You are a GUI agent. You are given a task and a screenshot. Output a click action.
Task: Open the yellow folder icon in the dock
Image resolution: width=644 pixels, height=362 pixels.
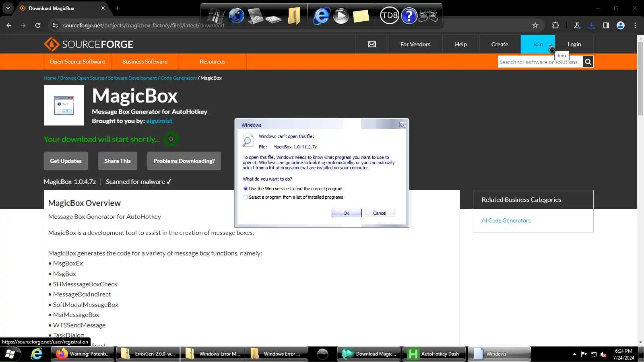[294, 16]
